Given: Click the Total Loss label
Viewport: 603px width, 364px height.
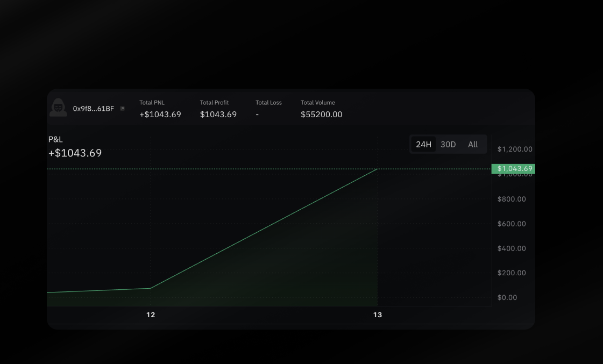Looking at the screenshot, I should 268,103.
